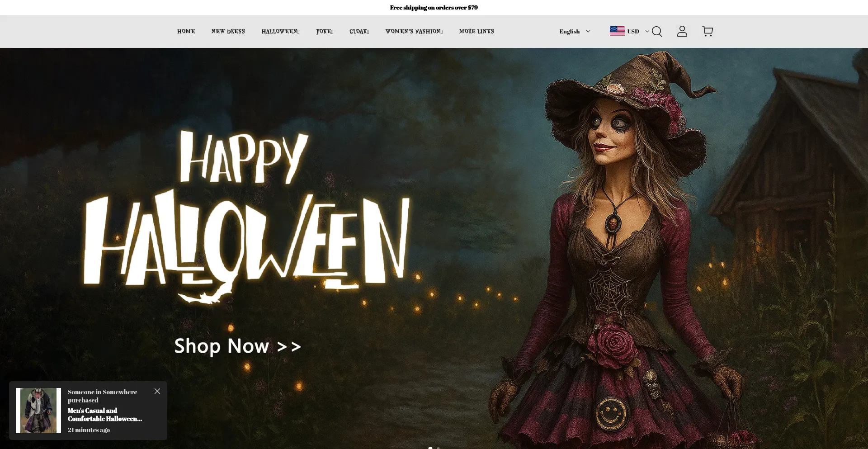868x449 pixels.
Task: Click the Free shipping on orders over $79 banner
Action: tap(434, 8)
